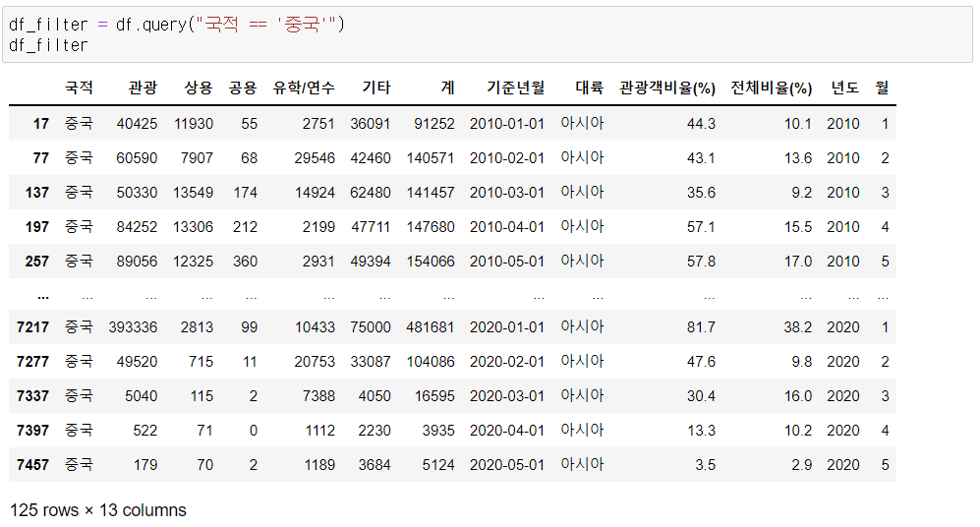Click the 125 rows × 13 columns summary

[x=98, y=510]
